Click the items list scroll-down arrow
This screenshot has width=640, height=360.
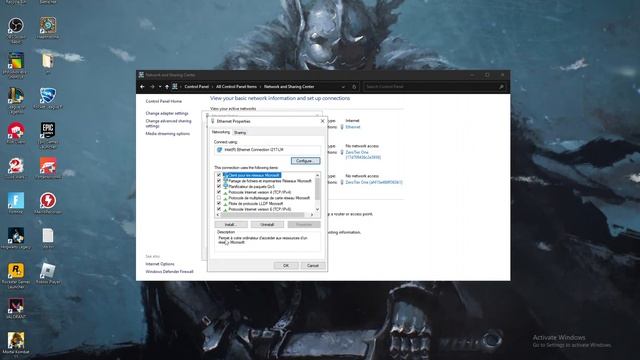click(x=318, y=209)
